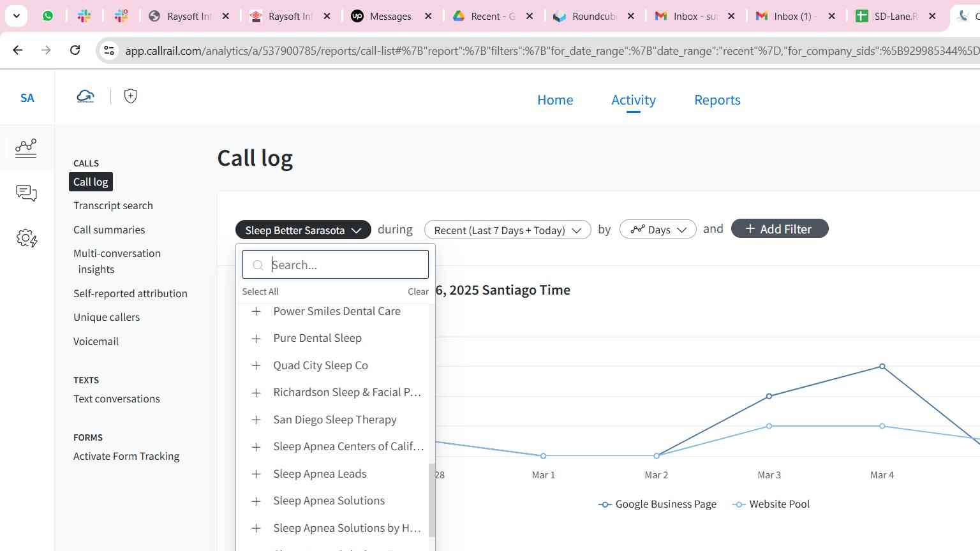Open Call summaries in sidebar
Screen dimensions: 980x551
109,230
